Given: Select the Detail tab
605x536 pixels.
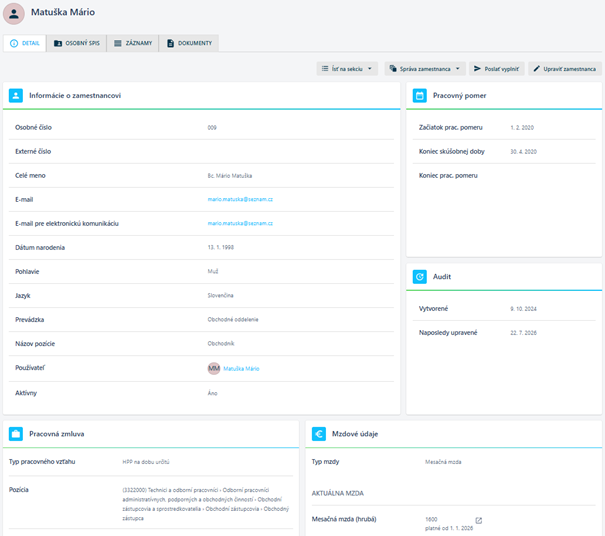Looking at the screenshot, I should (25, 43).
